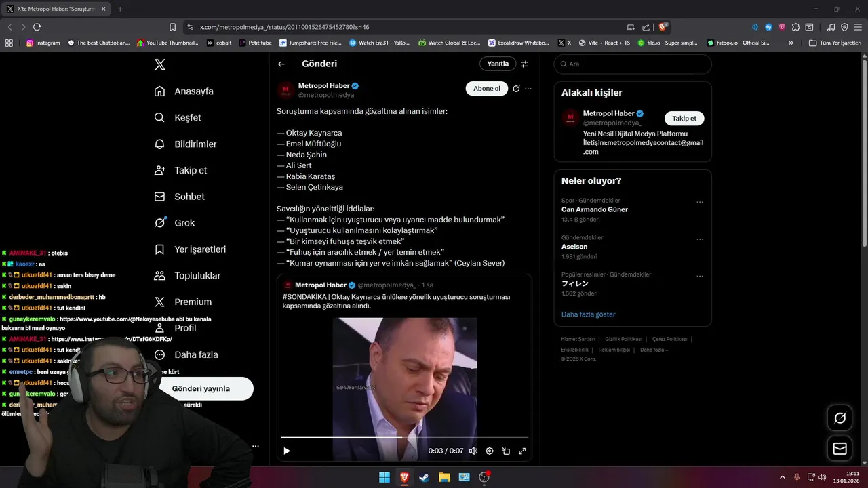Open more options for Aselsan trend
The height and width of the screenshot is (488, 868).
click(700, 239)
